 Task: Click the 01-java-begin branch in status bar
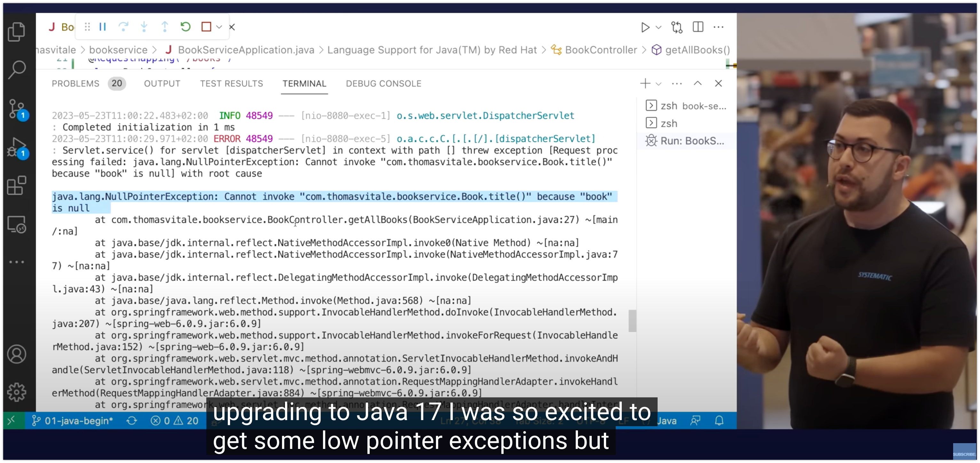click(x=72, y=421)
